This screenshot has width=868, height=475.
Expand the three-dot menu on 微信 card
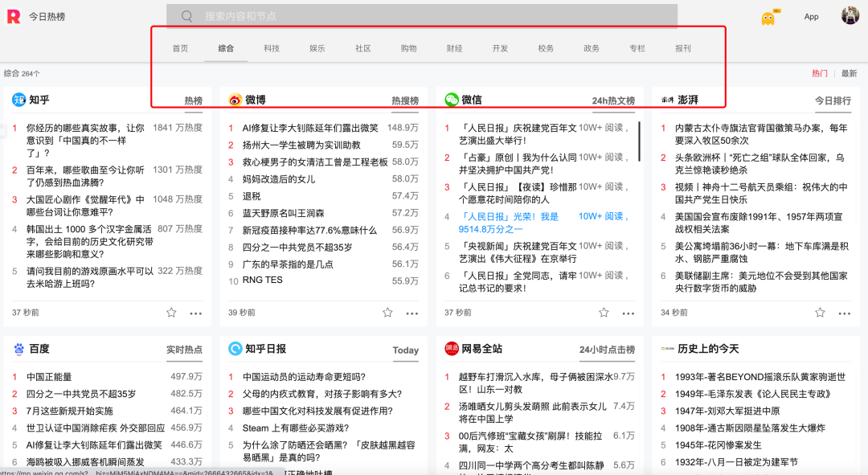628,313
